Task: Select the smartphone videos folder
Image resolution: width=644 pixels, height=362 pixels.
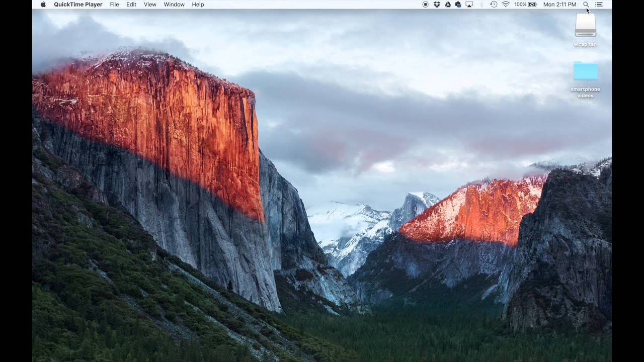Action: (586, 71)
